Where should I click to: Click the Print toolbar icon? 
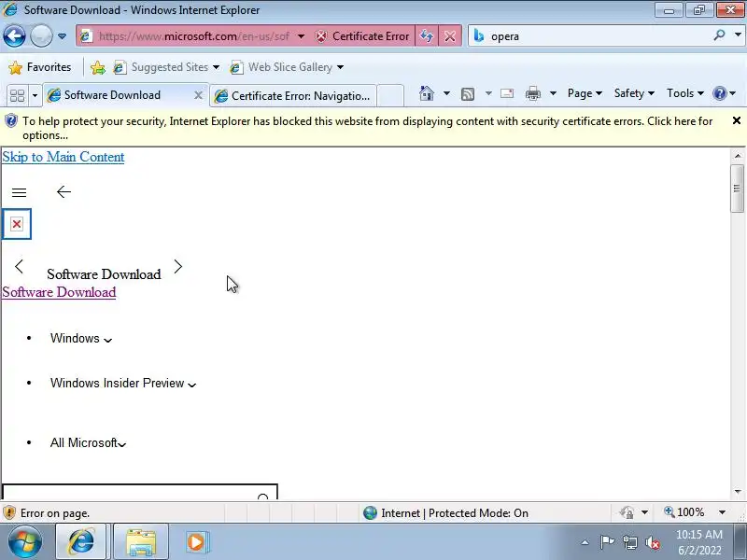(532, 94)
